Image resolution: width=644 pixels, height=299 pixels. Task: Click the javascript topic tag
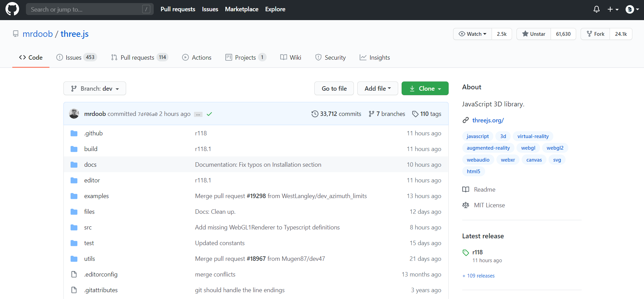pos(478,136)
